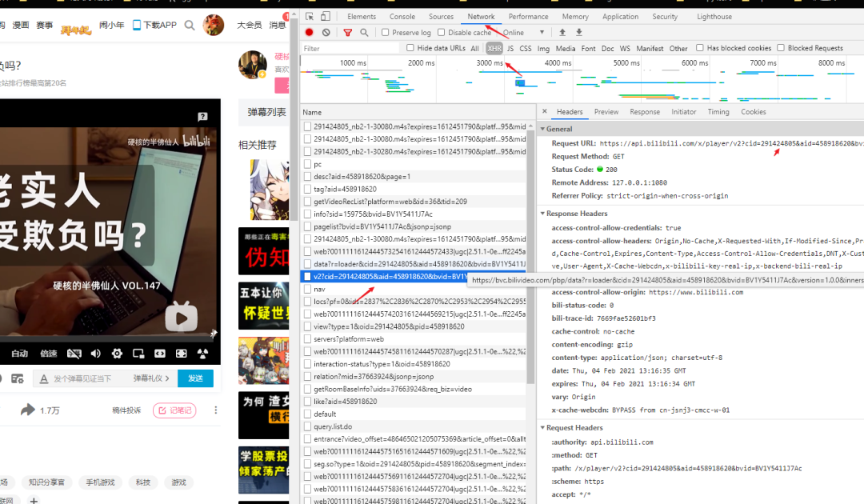The height and width of the screenshot is (504, 864).
Task: Open the throttling Online dropdown
Action: pos(523,33)
